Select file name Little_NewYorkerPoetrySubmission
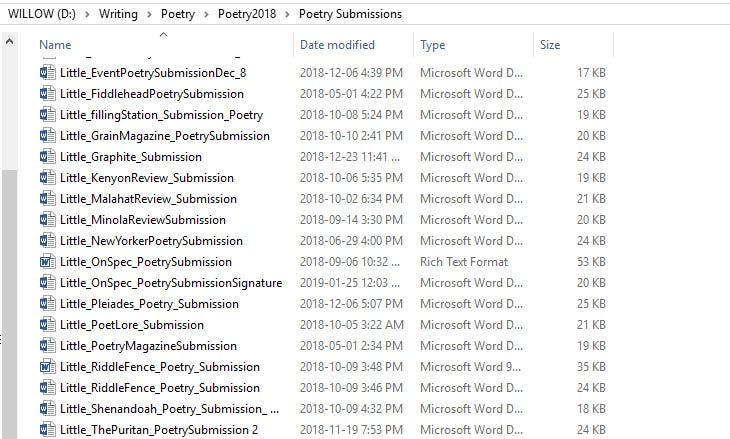The height and width of the screenshot is (439, 730). [151, 241]
